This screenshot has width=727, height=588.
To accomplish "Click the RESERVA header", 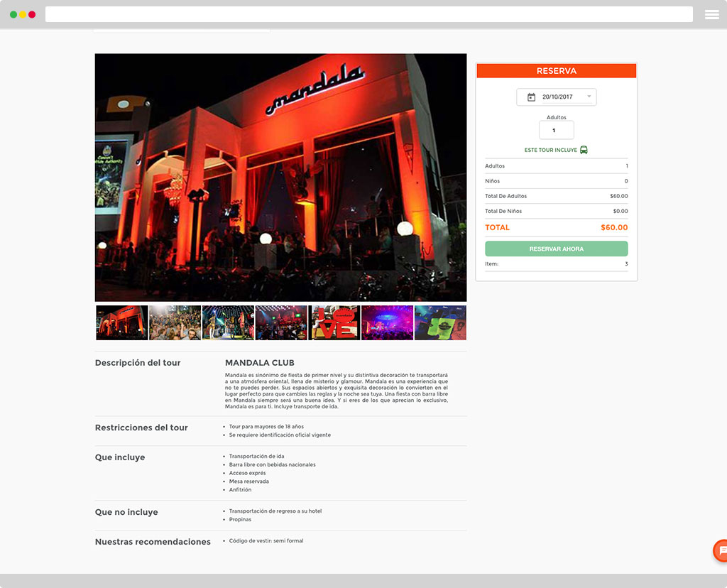I will click(557, 71).
